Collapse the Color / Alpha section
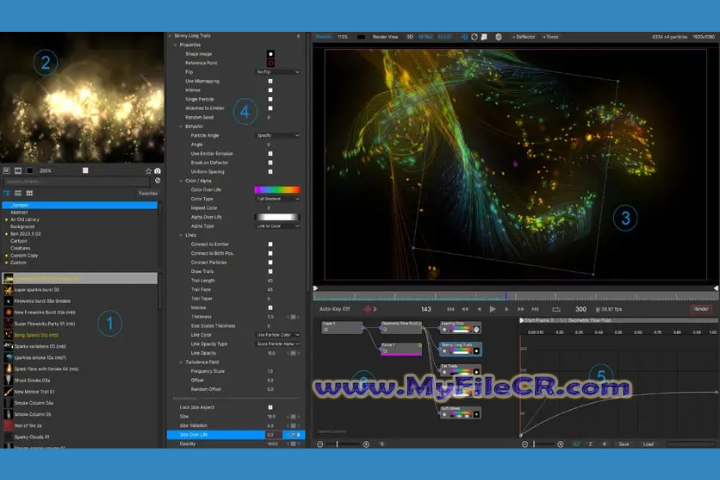This screenshot has height=480, width=720. click(x=181, y=181)
